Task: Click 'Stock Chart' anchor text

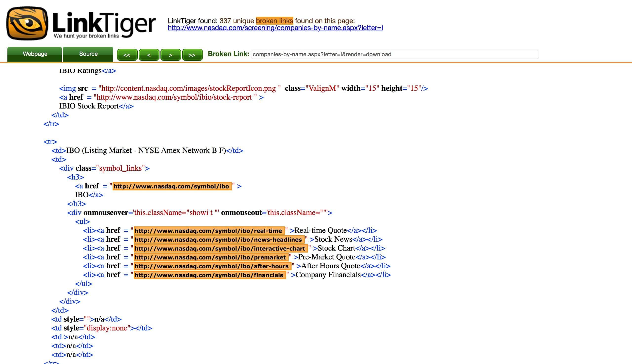Action: [336, 248]
